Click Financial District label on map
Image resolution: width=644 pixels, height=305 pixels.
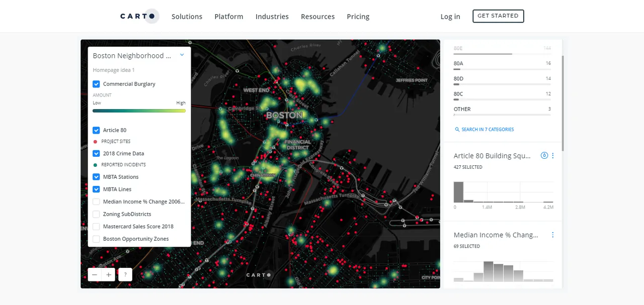coord(298,145)
